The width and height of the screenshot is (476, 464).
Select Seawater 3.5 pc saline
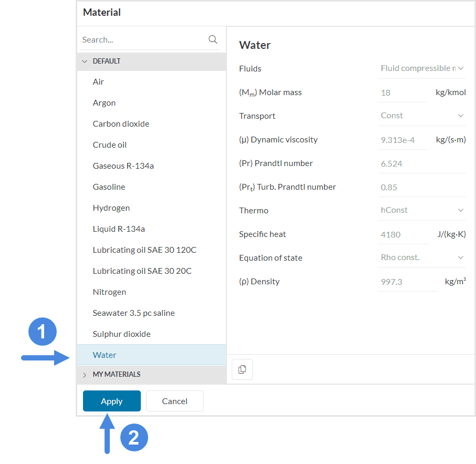pos(134,313)
